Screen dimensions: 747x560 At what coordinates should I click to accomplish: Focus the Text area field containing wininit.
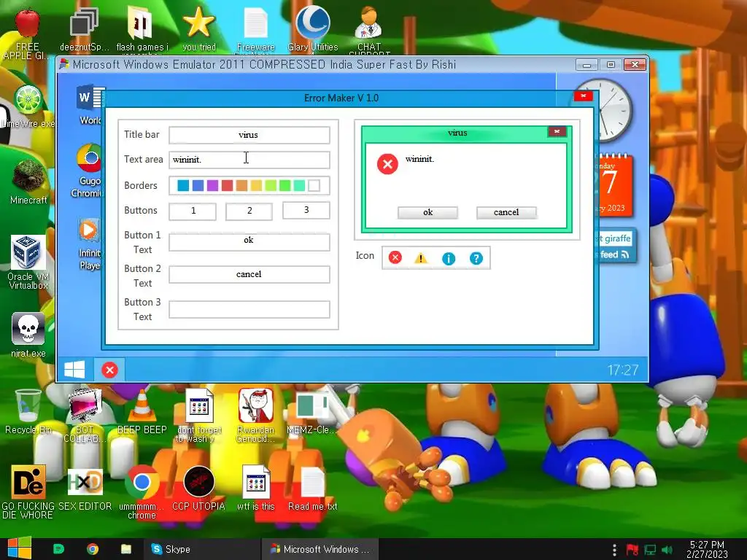point(249,160)
